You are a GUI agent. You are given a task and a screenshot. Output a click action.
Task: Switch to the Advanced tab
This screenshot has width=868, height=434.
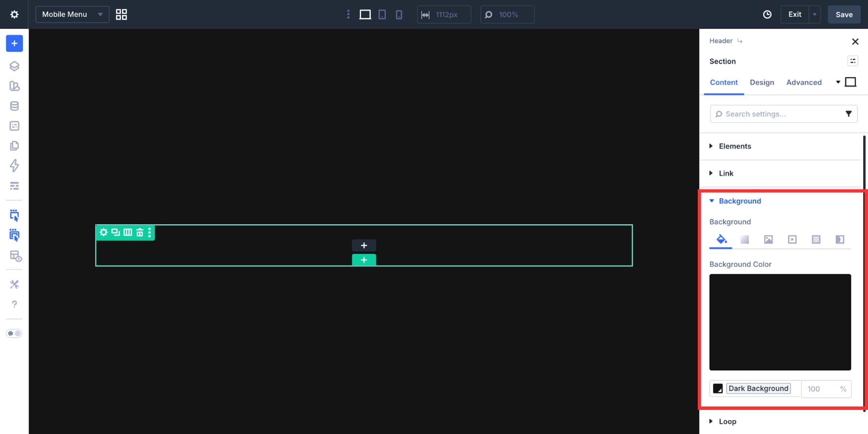[x=804, y=82]
